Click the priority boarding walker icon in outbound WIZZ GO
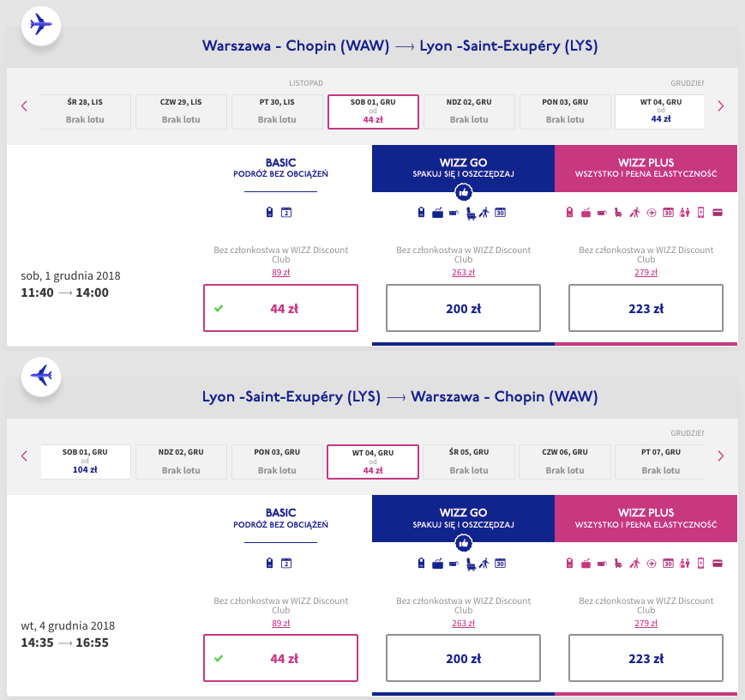 click(x=484, y=213)
